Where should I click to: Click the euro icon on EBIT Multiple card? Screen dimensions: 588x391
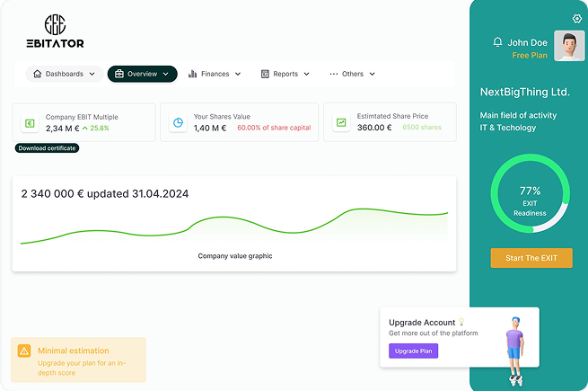point(30,123)
